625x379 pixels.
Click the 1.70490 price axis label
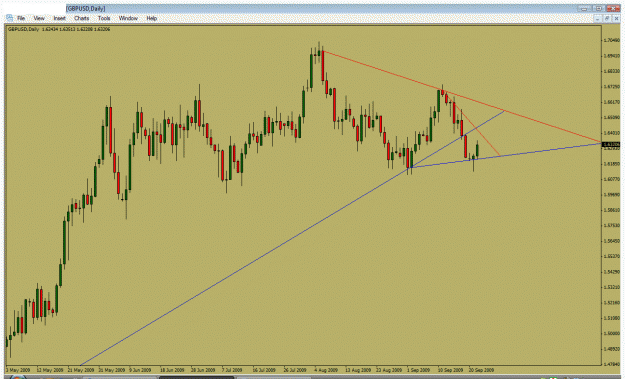(x=612, y=40)
